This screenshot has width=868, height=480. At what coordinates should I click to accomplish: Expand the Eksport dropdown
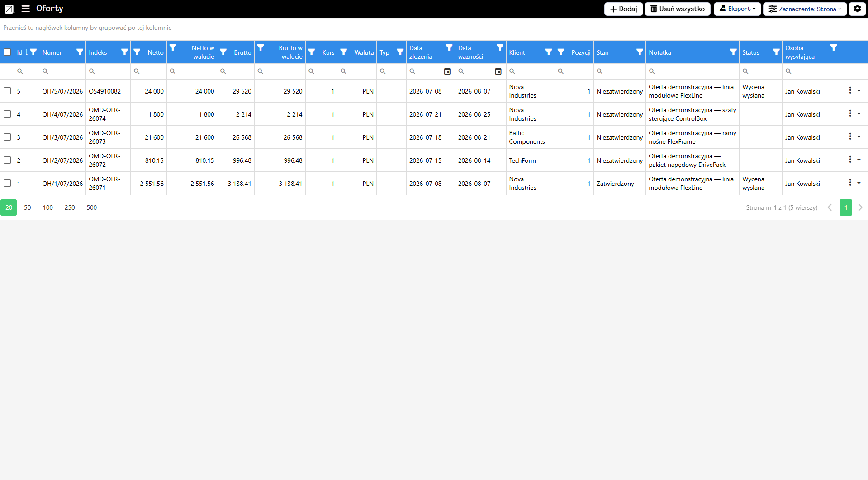[737, 9]
